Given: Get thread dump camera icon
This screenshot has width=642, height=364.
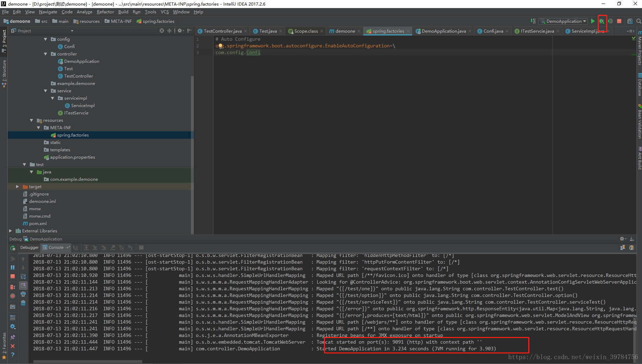Looking at the screenshot, I should (13, 307).
